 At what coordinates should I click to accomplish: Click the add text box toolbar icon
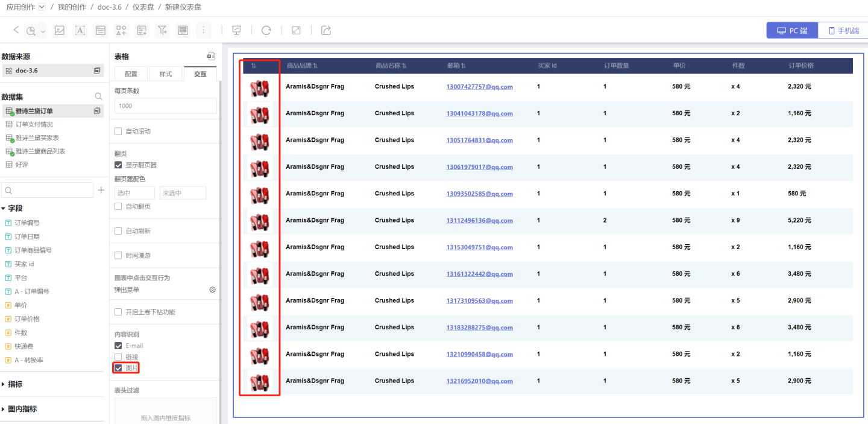[x=80, y=30]
